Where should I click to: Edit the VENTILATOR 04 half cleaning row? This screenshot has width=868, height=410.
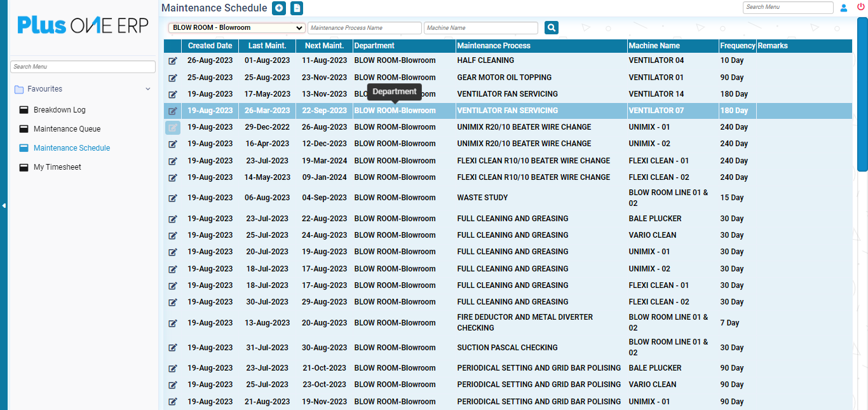pyautogui.click(x=173, y=61)
